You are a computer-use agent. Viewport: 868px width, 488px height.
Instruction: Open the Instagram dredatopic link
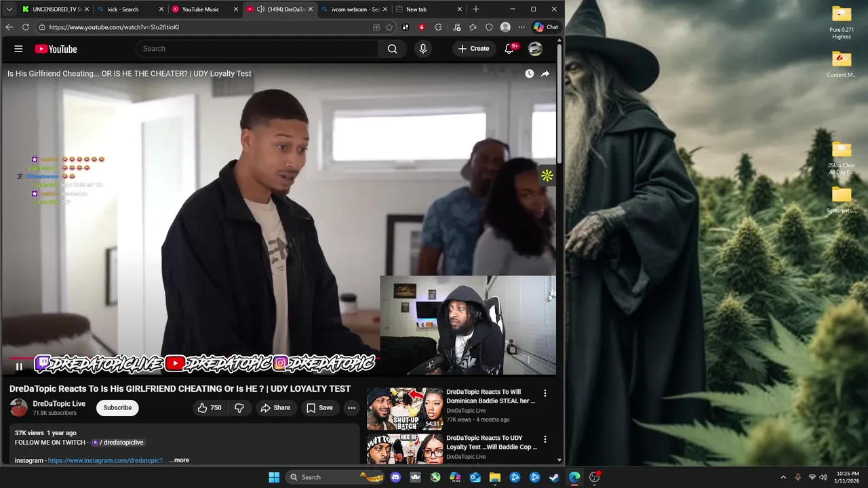click(105, 460)
